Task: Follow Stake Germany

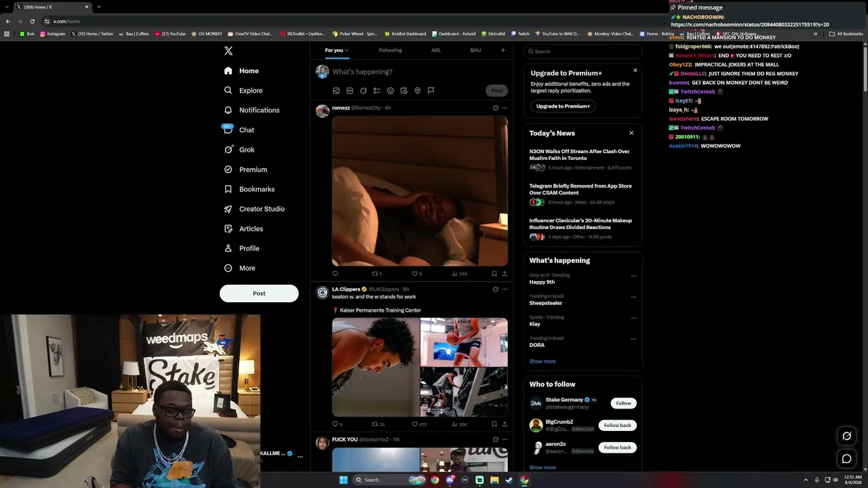Action: (624, 403)
